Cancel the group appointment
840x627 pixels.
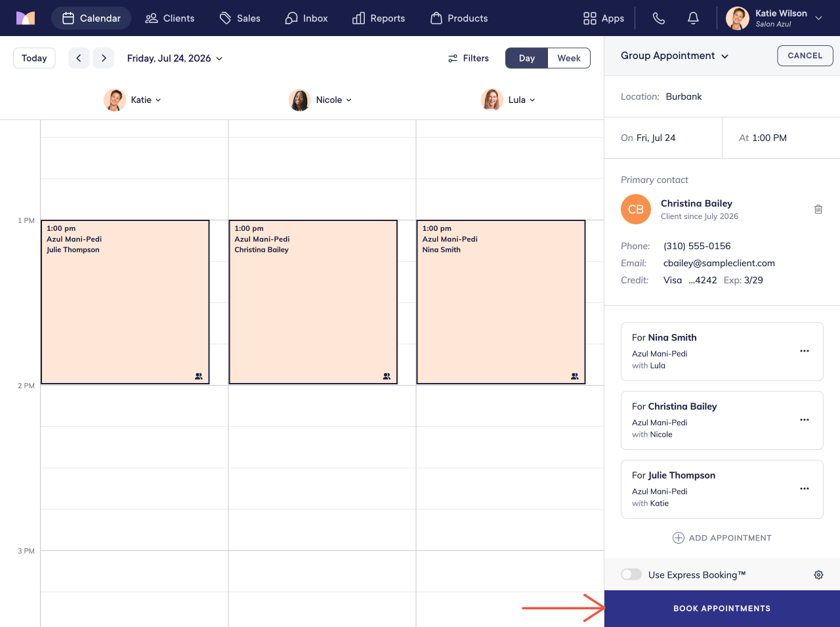click(x=805, y=56)
